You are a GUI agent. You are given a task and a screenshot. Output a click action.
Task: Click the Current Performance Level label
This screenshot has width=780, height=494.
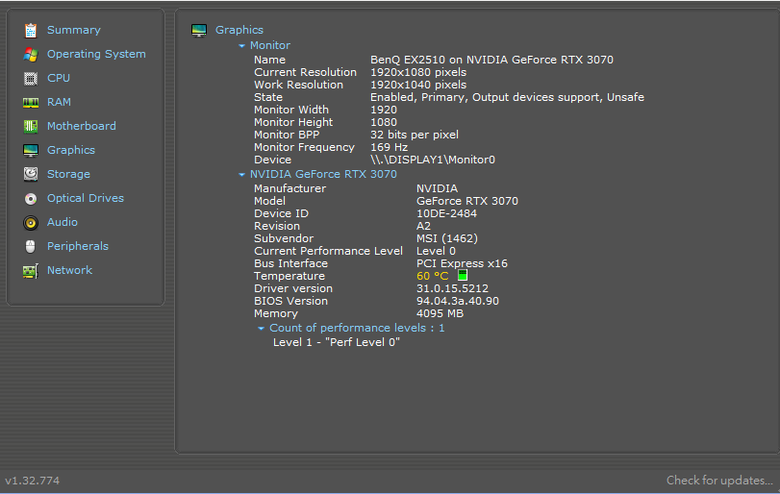(x=328, y=251)
